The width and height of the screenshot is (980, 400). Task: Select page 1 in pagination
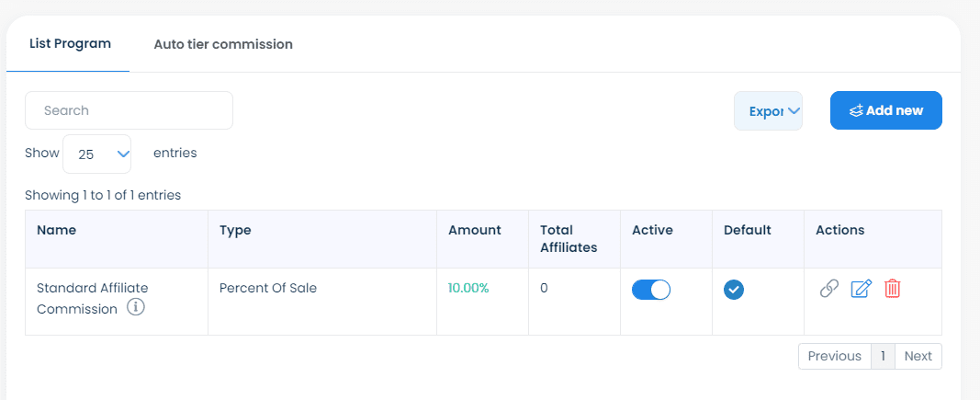[x=884, y=356]
